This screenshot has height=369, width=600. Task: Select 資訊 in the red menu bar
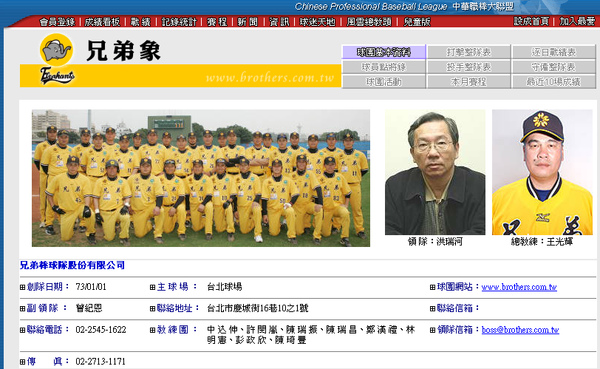[279, 22]
